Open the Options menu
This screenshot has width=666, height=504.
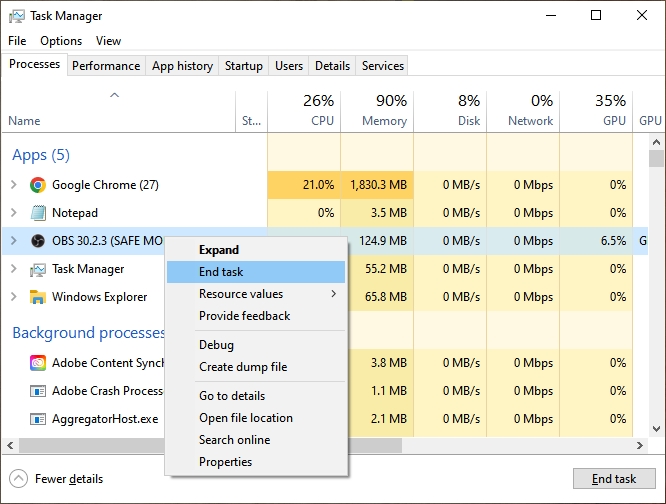point(61,41)
